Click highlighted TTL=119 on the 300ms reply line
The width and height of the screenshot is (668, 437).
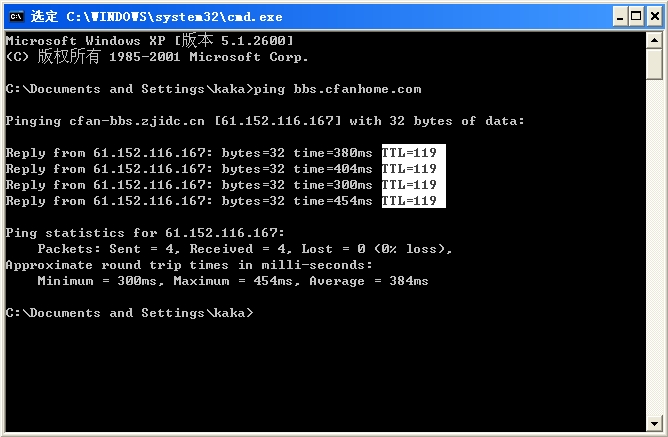[410, 185]
